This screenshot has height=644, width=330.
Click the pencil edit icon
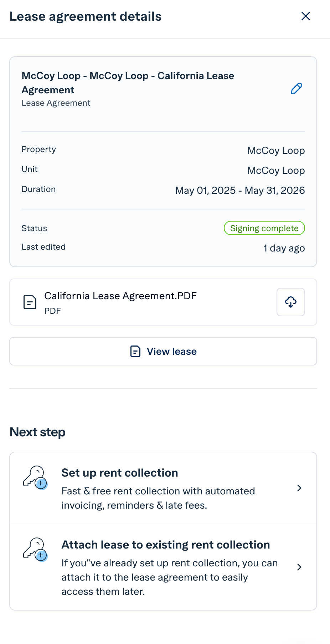[x=297, y=88]
